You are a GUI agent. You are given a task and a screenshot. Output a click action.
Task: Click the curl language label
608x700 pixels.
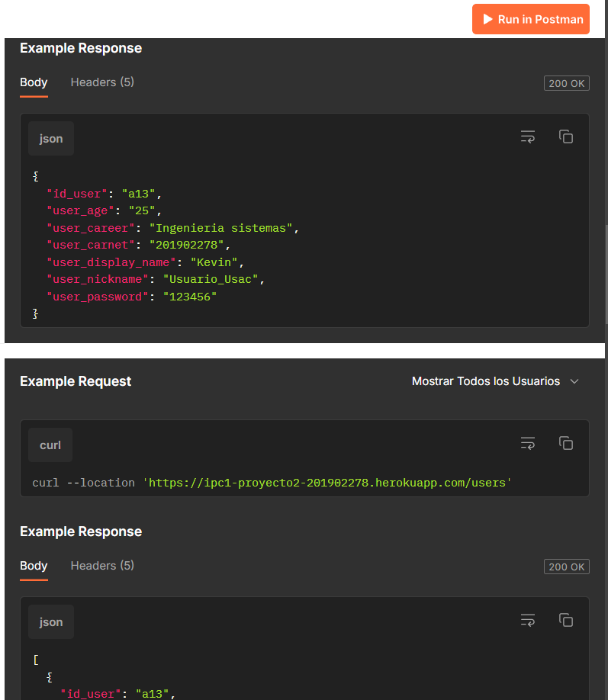(50, 445)
